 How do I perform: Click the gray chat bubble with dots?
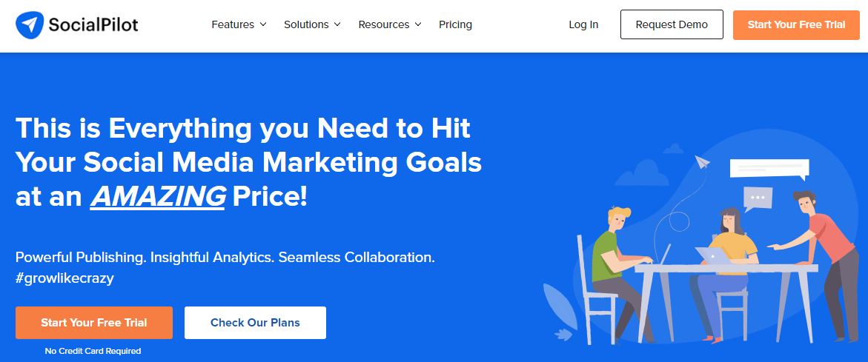758,198
